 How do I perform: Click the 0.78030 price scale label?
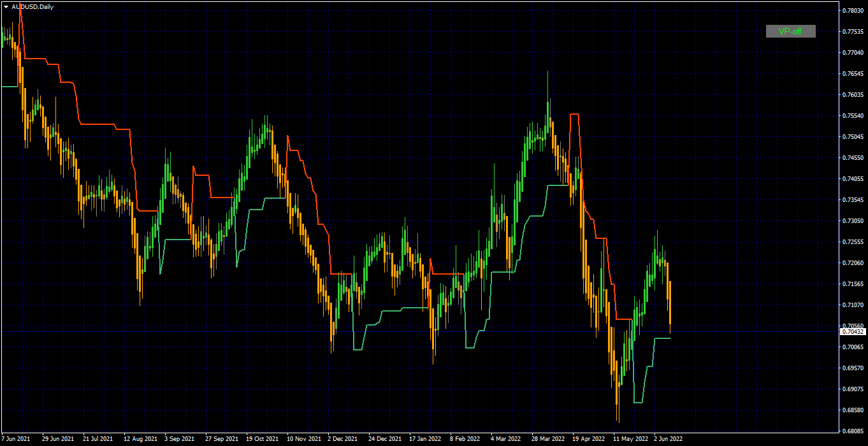852,11
